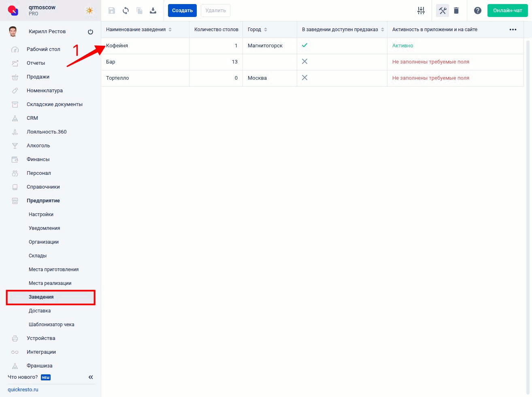Click the tools wrench icon
Screen dimensions: 532x397
[x=443, y=11]
